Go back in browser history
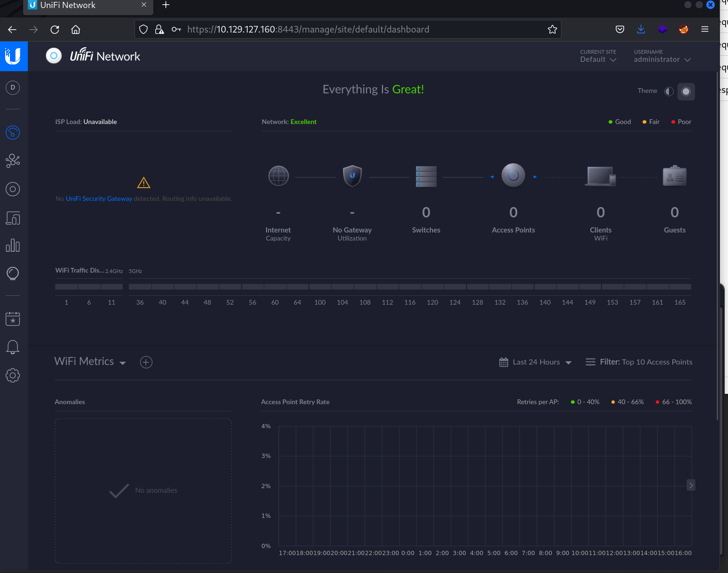 [x=12, y=29]
